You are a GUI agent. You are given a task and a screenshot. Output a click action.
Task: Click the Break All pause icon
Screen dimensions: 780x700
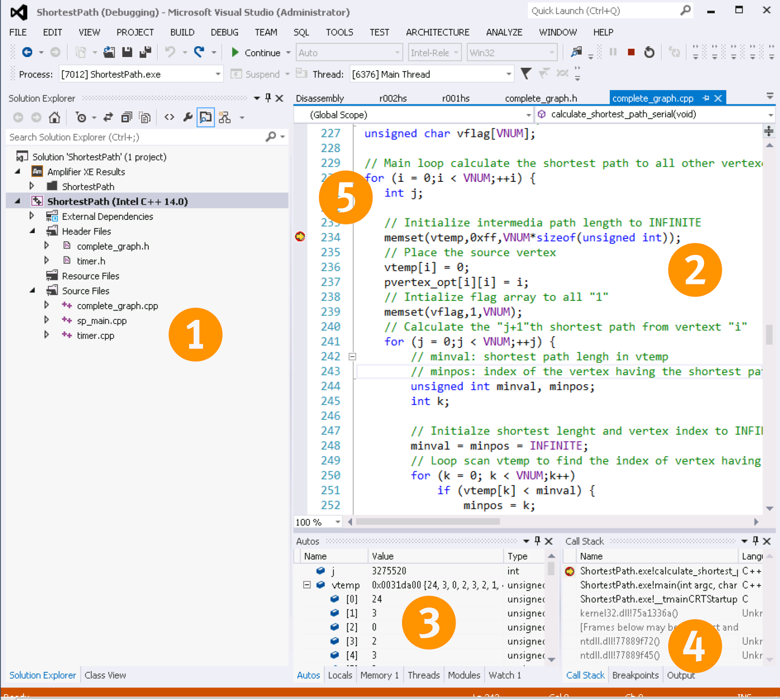point(613,52)
